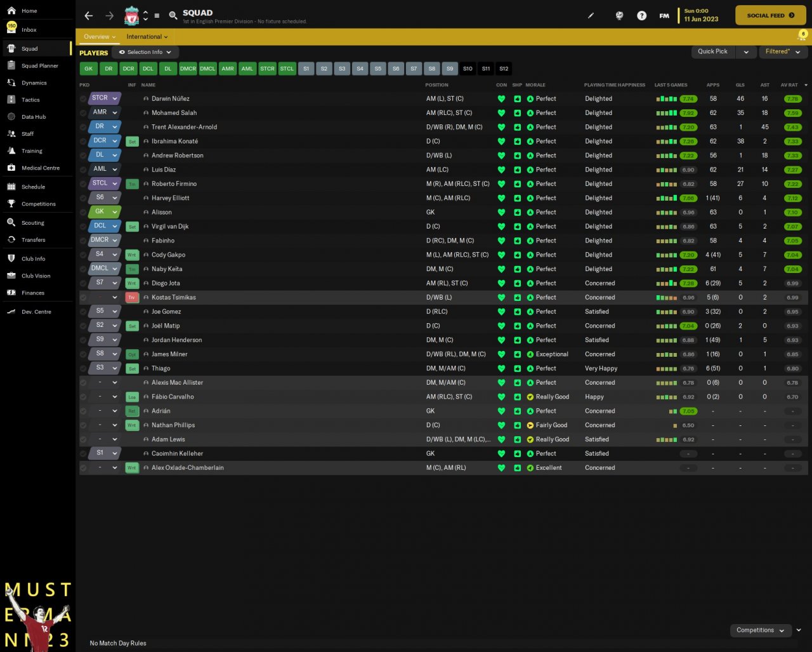This screenshot has width=812, height=652.
Task: Select the DMCR position chip
Action: [188, 69]
